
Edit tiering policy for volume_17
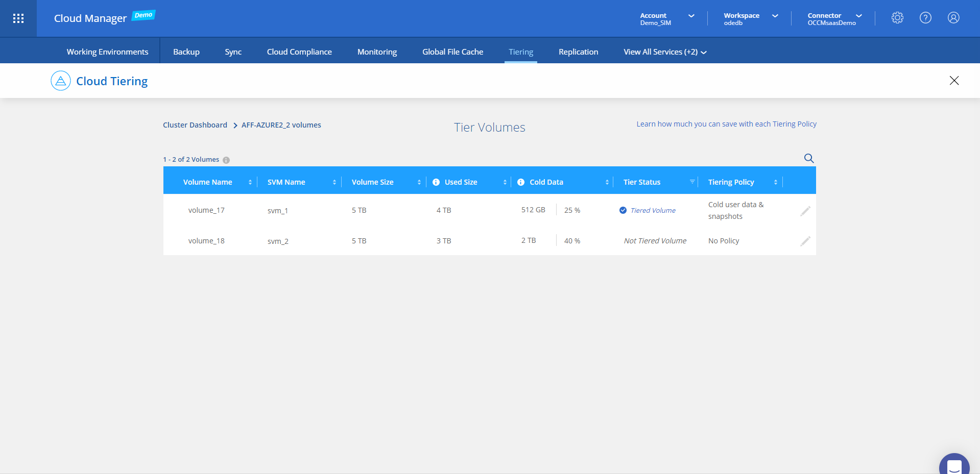click(805, 211)
